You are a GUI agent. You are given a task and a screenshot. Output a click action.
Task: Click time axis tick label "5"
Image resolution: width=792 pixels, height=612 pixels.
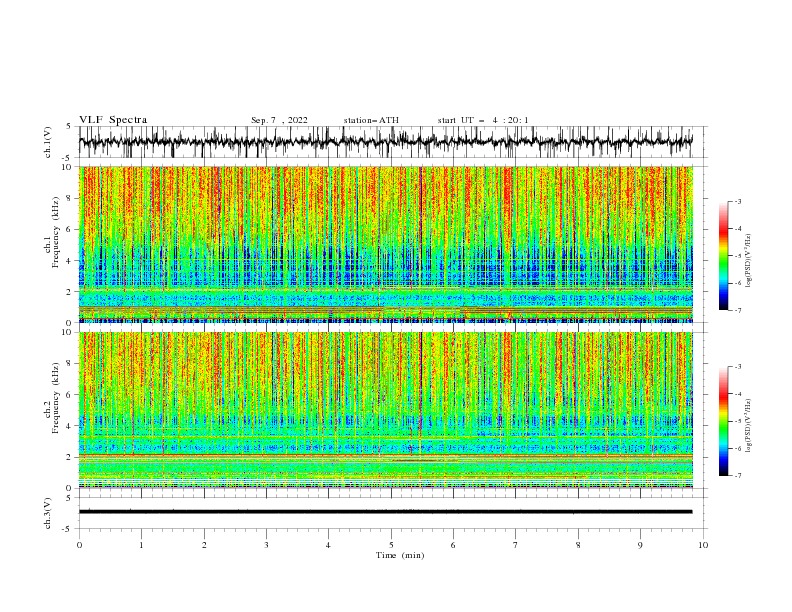pos(391,545)
